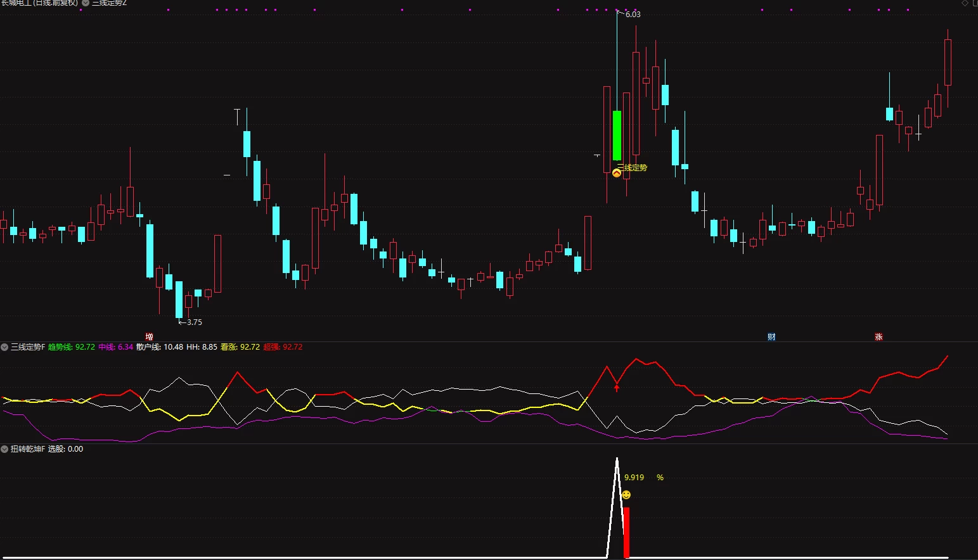Click the 三线定势Z indicator name at top
The height and width of the screenshot is (560, 978).
[110, 3]
